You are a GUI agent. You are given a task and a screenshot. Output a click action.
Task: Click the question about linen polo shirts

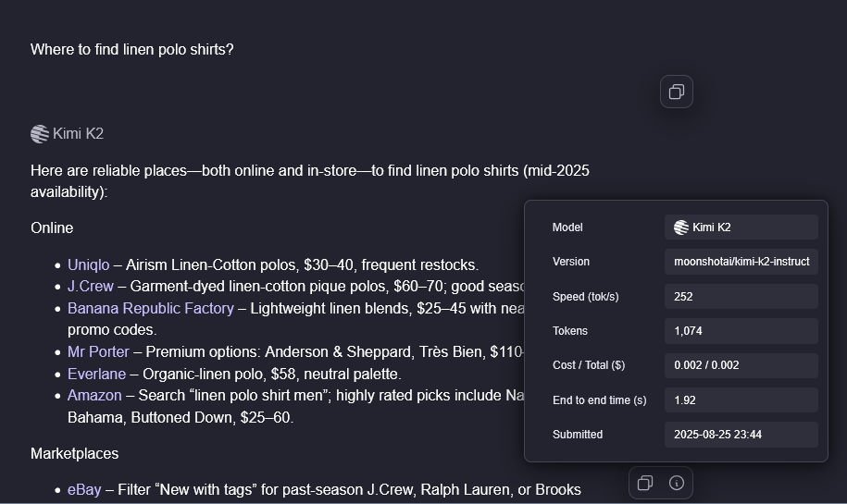click(x=132, y=49)
